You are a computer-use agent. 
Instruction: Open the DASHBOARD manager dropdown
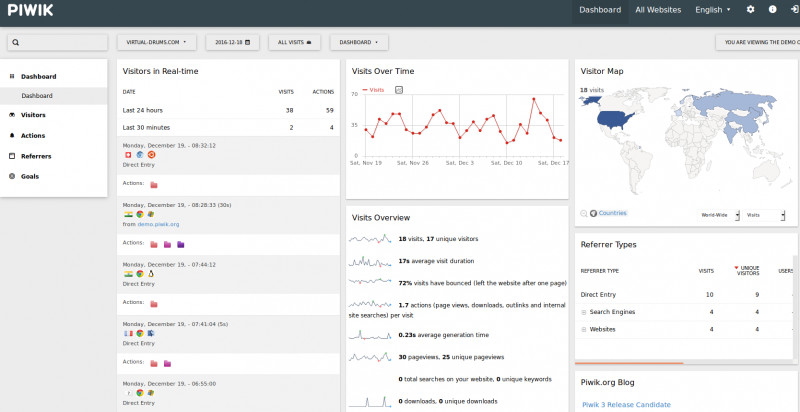(x=359, y=42)
